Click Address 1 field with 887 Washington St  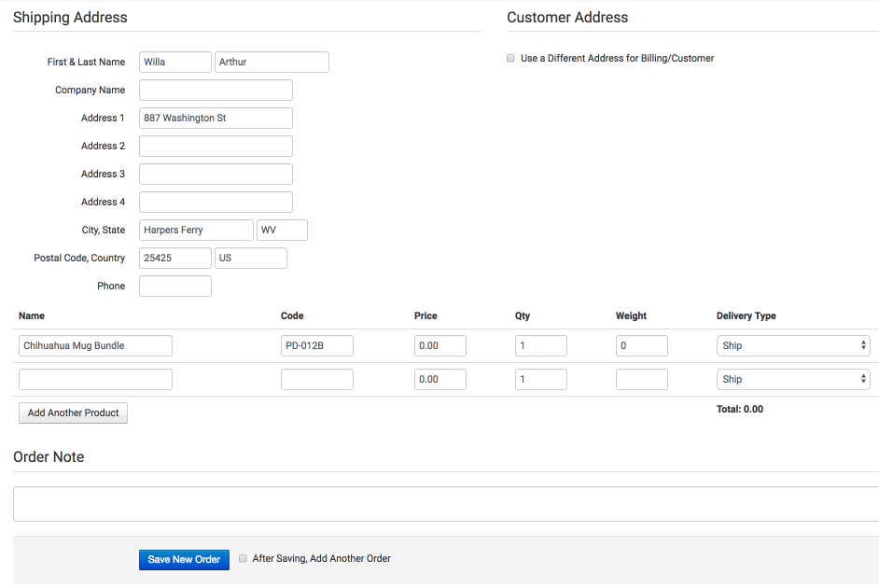pos(216,119)
